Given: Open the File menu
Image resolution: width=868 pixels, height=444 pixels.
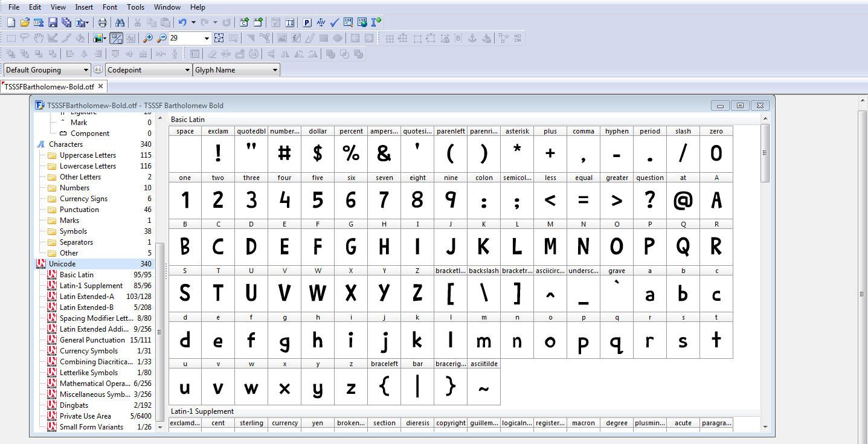Looking at the screenshot, I should [x=14, y=7].
